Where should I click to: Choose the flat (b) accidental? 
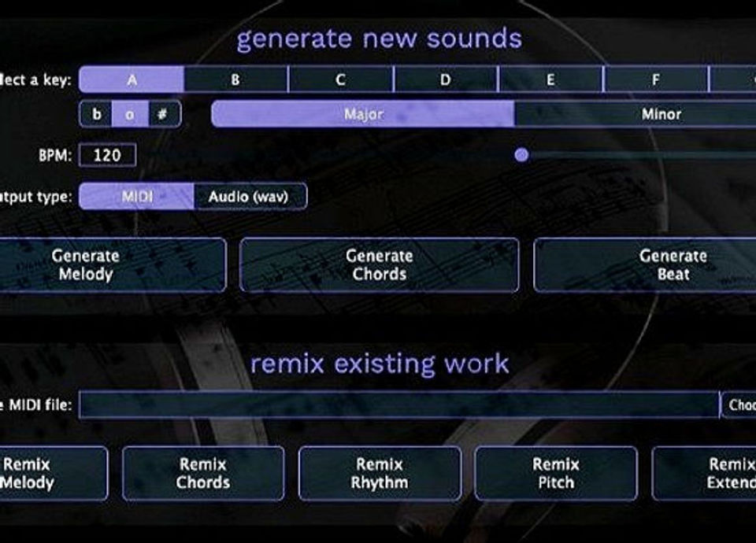[x=96, y=114]
